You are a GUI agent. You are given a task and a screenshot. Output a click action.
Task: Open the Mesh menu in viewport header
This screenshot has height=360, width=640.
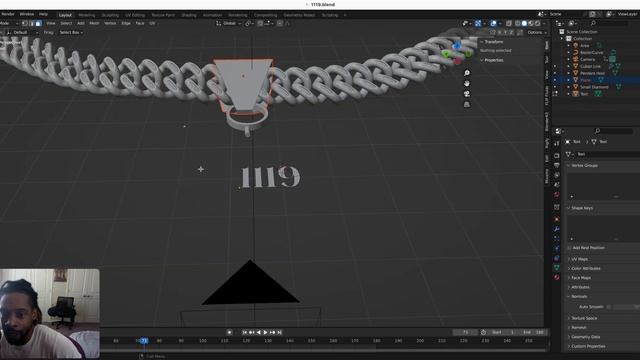(x=94, y=23)
